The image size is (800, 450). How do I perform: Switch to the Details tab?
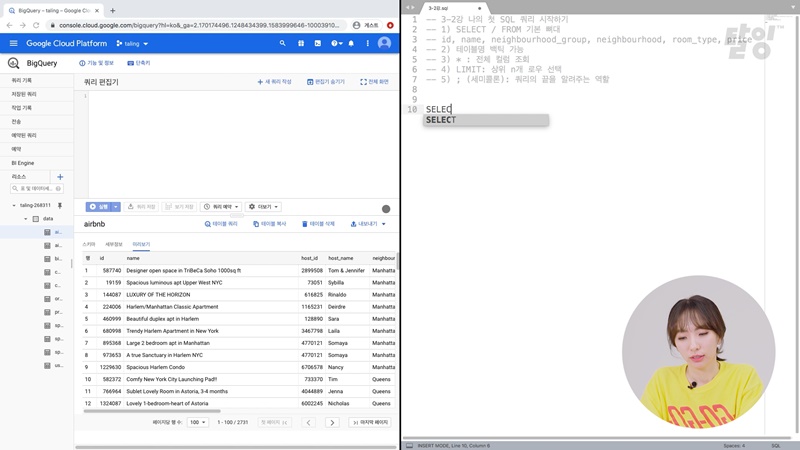coord(114,244)
